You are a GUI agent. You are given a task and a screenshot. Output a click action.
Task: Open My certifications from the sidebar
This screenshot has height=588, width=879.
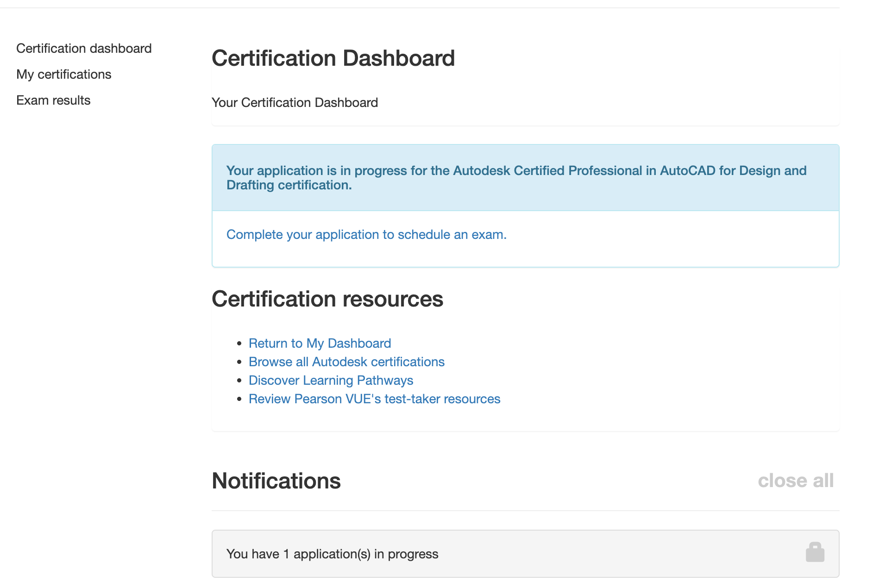(x=64, y=74)
